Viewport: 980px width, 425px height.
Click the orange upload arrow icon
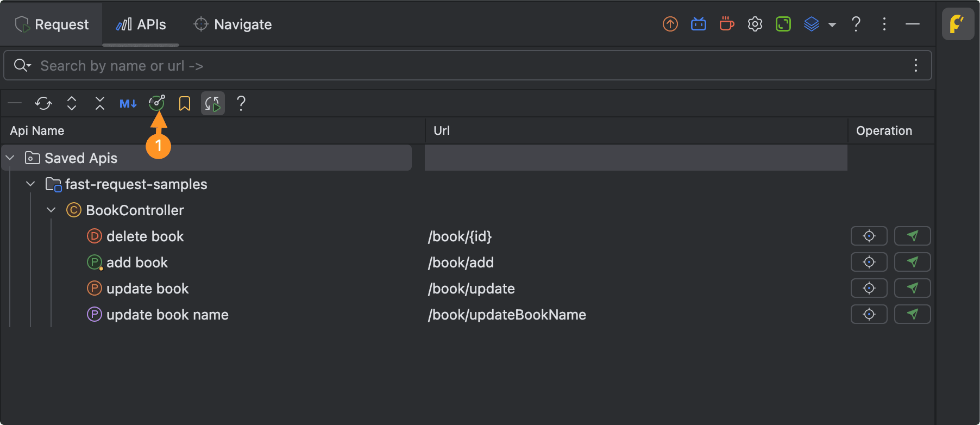point(670,24)
